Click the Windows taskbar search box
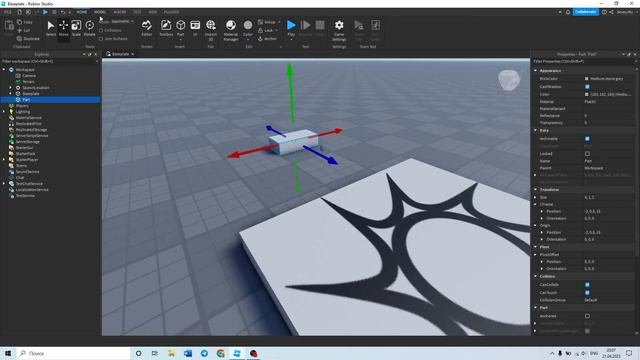This screenshot has width=640, height=360. (x=73, y=353)
